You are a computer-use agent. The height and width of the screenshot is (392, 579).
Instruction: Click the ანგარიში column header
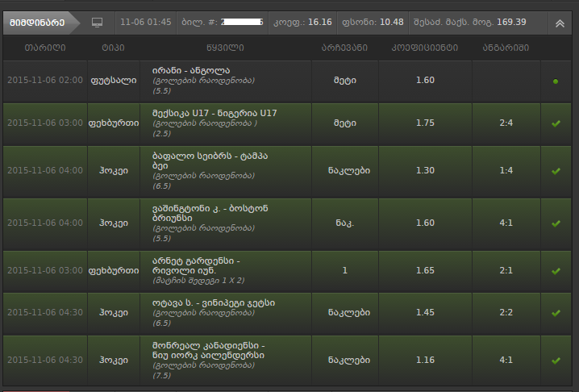506,48
